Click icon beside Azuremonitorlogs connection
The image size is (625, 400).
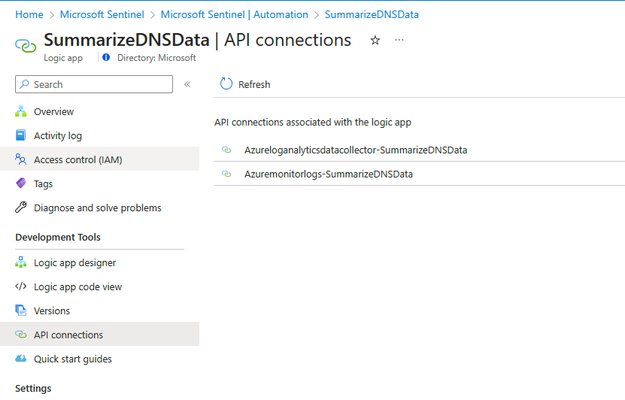click(226, 174)
